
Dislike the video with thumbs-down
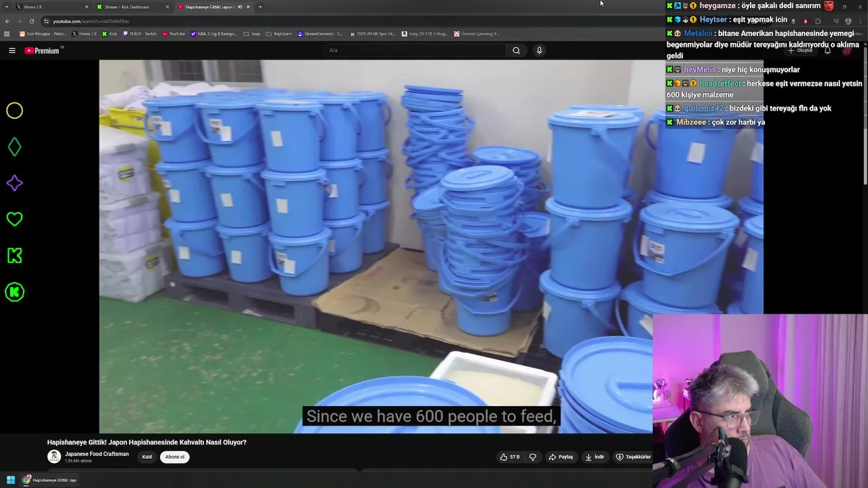tap(532, 457)
